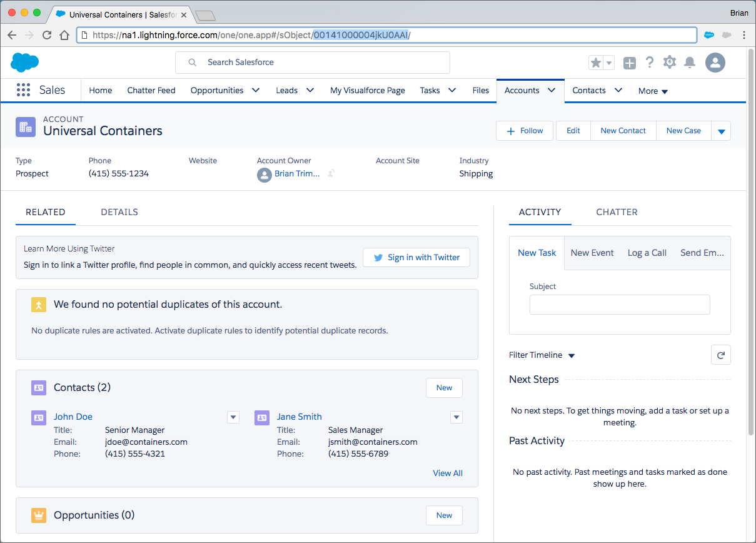Click the gray cloud extension icon
This screenshot has height=543, width=756.
[726, 35]
